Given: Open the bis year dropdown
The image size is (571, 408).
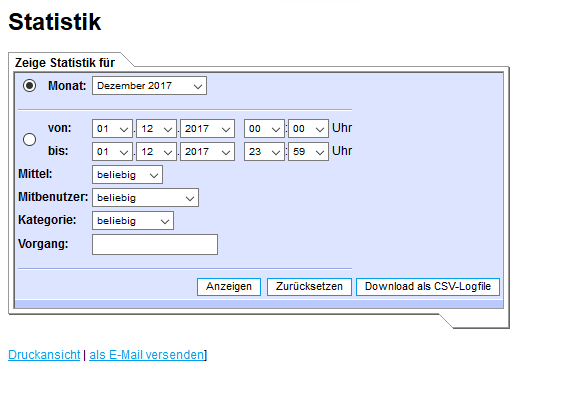Looking at the screenshot, I should tap(207, 152).
